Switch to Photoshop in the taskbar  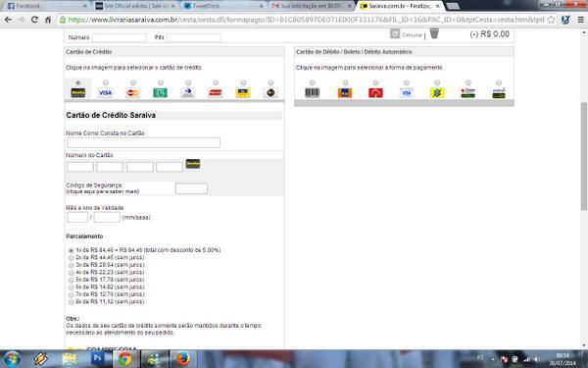click(x=97, y=358)
